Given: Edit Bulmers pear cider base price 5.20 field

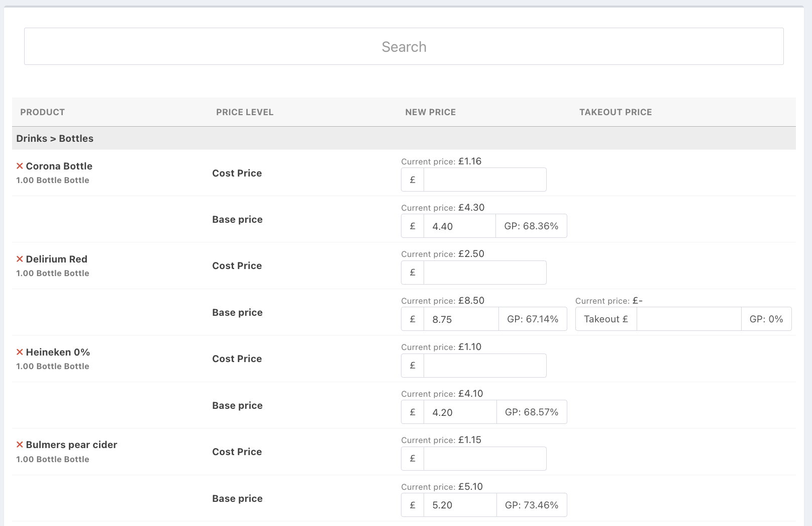Looking at the screenshot, I should [x=460, y=505].
